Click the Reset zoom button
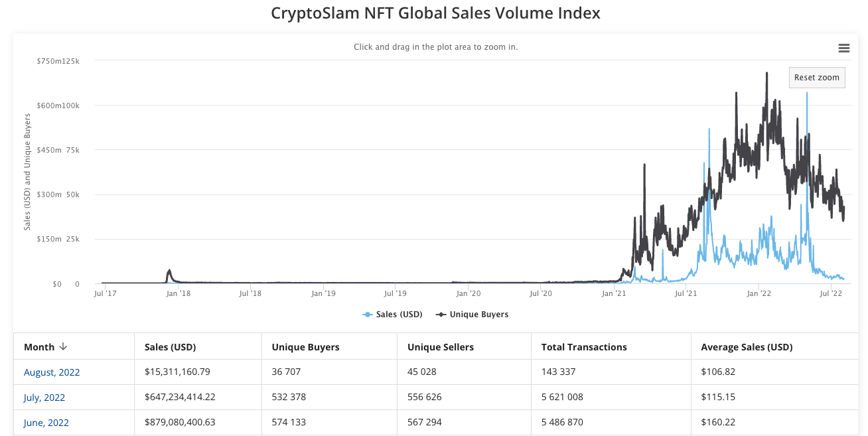Screen dimensions: 868x436 coord(817,78)
